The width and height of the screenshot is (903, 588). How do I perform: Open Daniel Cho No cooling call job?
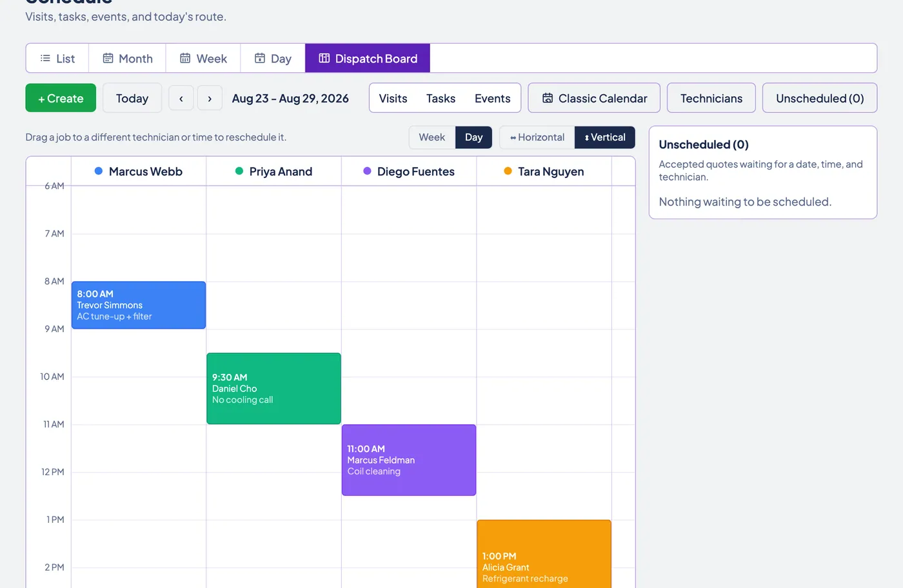click(x=274, y=388)
